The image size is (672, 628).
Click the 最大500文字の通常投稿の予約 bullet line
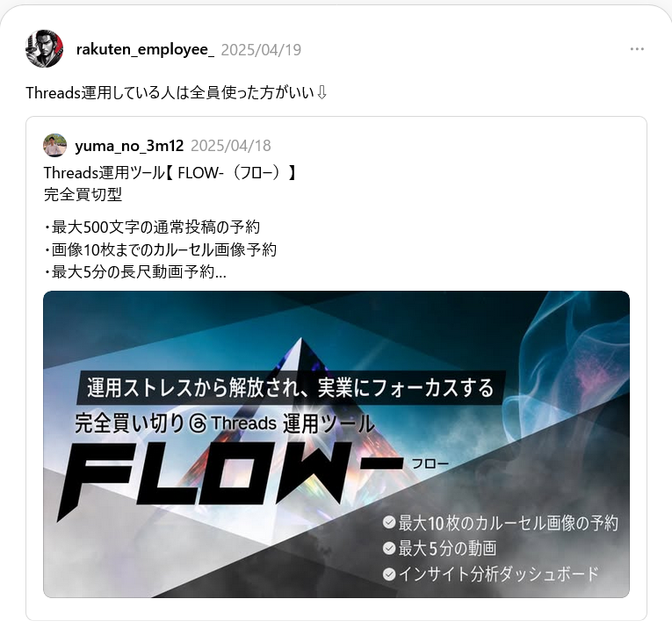152,227
